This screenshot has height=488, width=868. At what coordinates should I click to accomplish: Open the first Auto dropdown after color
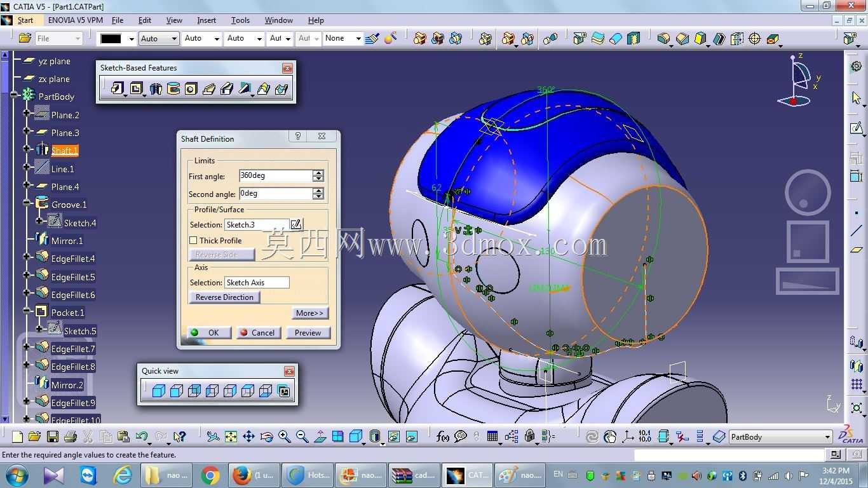(175, 39)
